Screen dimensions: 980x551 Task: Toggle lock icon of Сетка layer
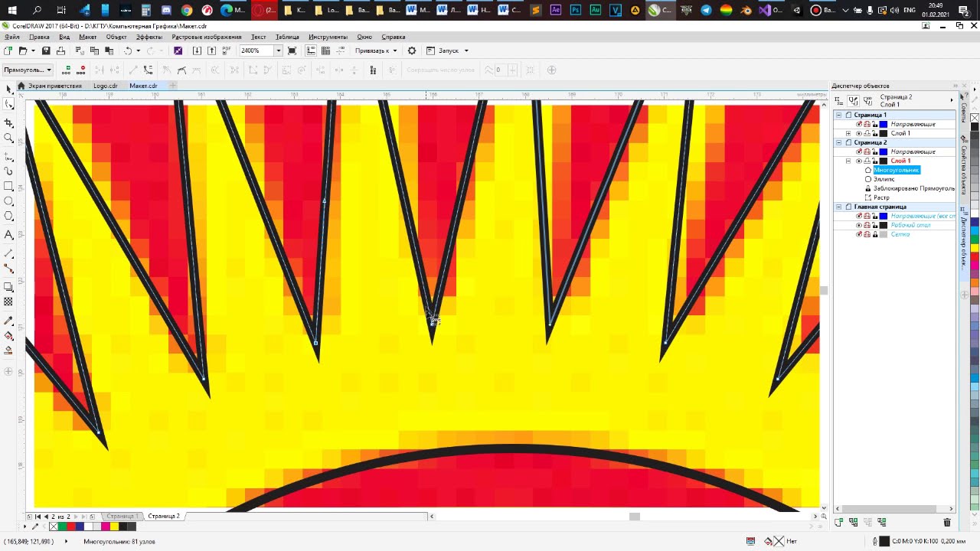pyautogui.click(x=874, y=234)
